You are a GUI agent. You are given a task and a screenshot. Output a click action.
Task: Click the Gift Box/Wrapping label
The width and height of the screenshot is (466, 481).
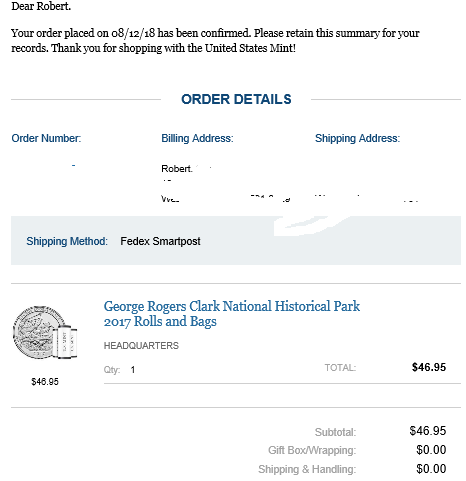(x=312, y=450)
